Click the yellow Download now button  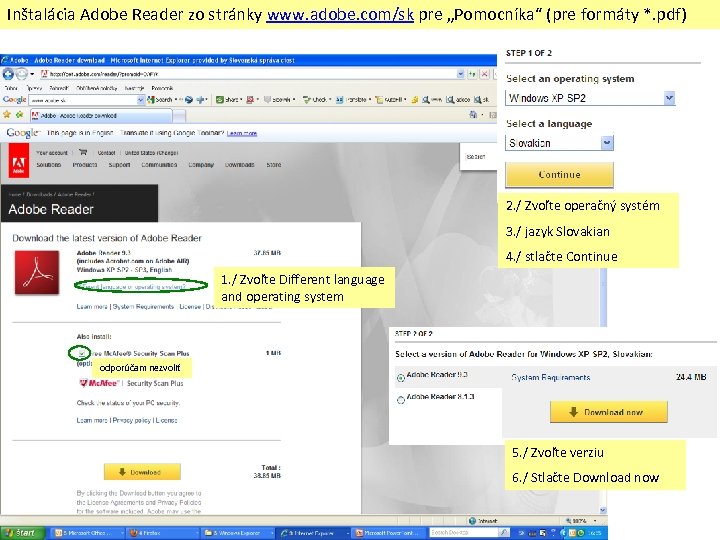[608, 412]
